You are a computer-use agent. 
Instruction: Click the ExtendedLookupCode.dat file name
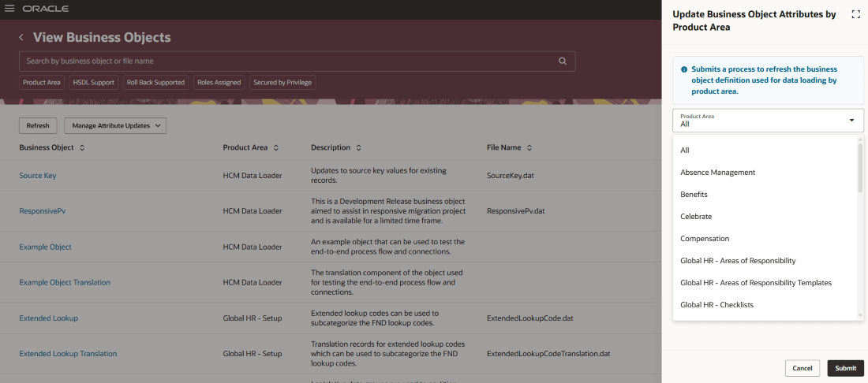click(529, 318)
